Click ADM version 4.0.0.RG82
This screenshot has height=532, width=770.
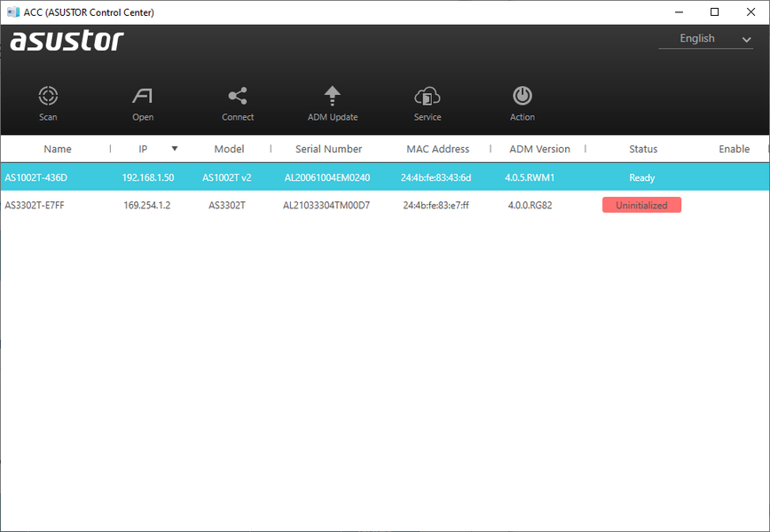point(530,205)
